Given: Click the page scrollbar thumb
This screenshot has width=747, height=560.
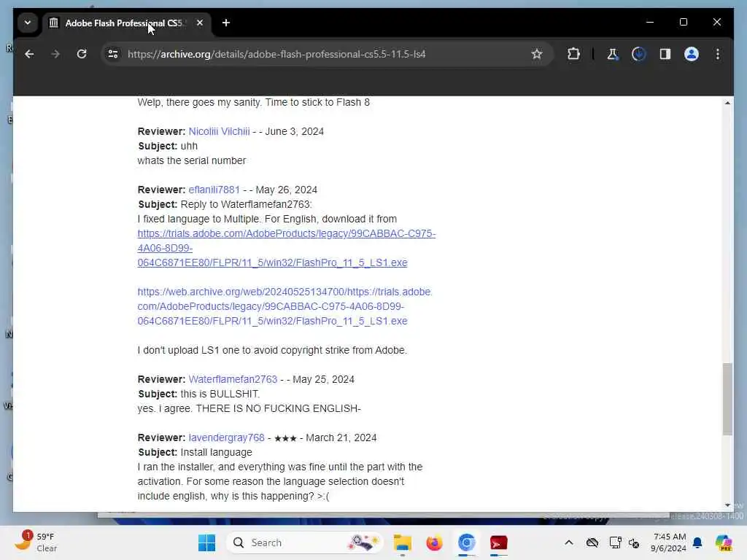Looking at the screenshot, I should click(727, 399).
